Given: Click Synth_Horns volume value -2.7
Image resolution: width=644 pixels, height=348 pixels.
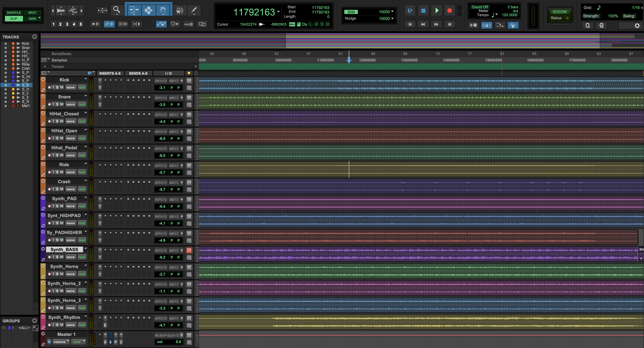Looking at the screenshot, I should [x=162, y=274].
